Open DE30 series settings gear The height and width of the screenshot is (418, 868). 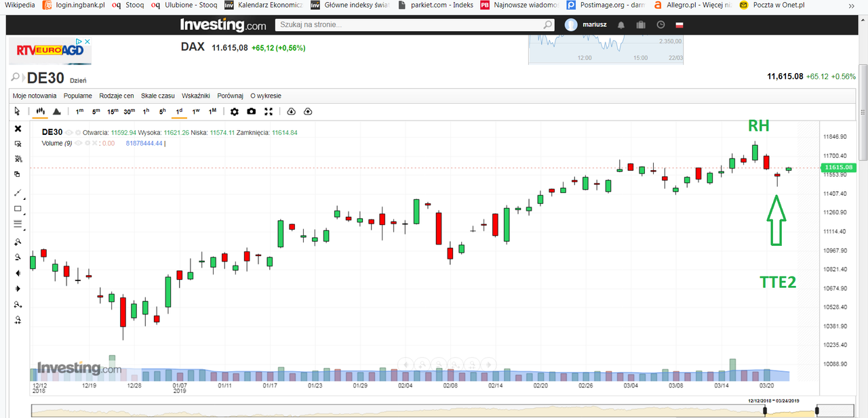pos(77,133)
